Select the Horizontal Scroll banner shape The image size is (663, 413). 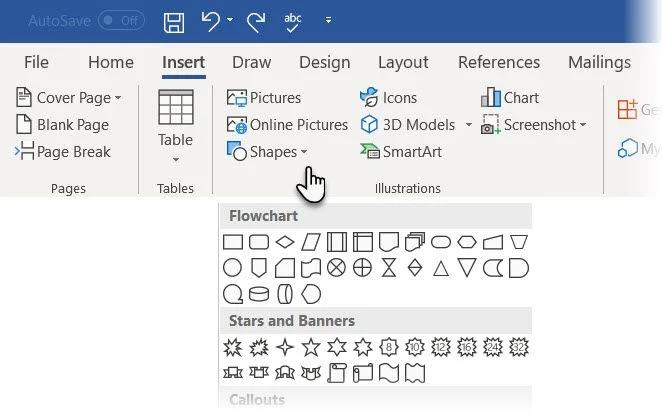pyautogui.click(x=363, y=373)
